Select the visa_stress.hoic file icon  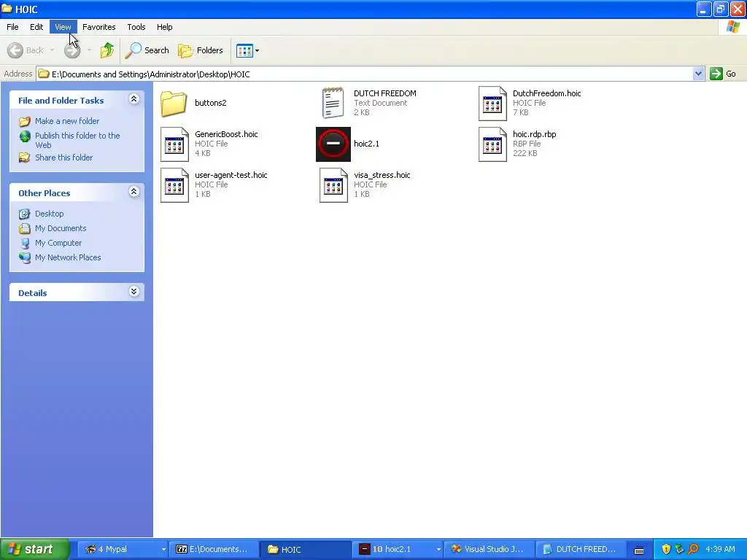(x=333, y=185)
